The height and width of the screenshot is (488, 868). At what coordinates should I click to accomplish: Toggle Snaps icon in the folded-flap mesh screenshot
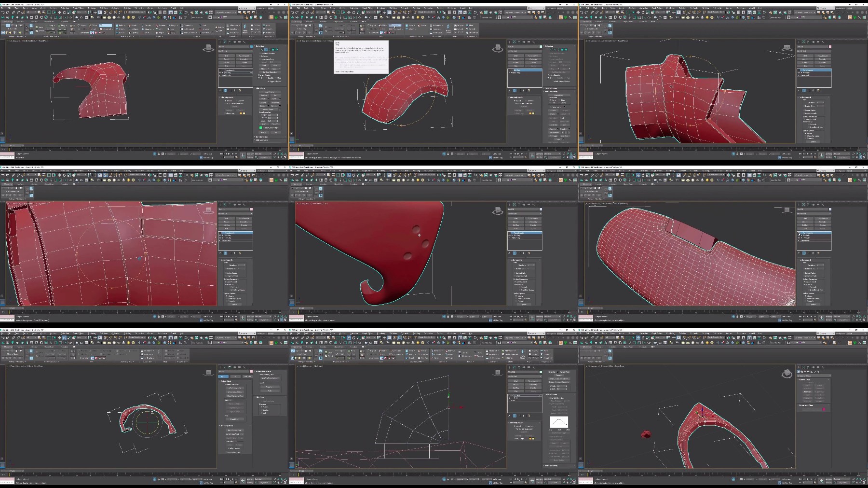point(684,12)
